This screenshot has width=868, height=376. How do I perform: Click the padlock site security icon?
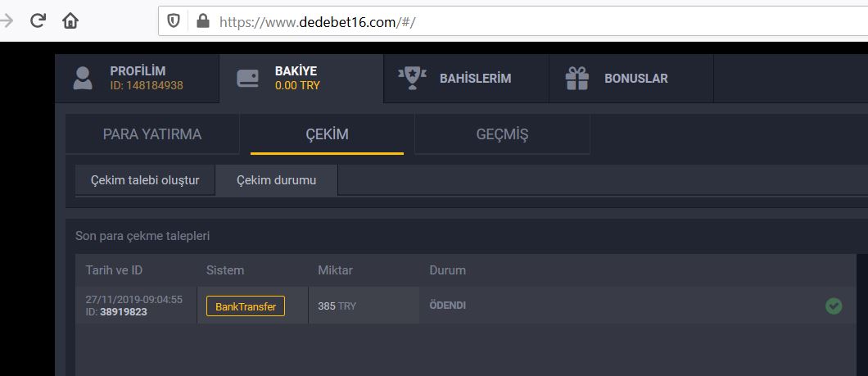pyautogui.click(x=202, y=21)
